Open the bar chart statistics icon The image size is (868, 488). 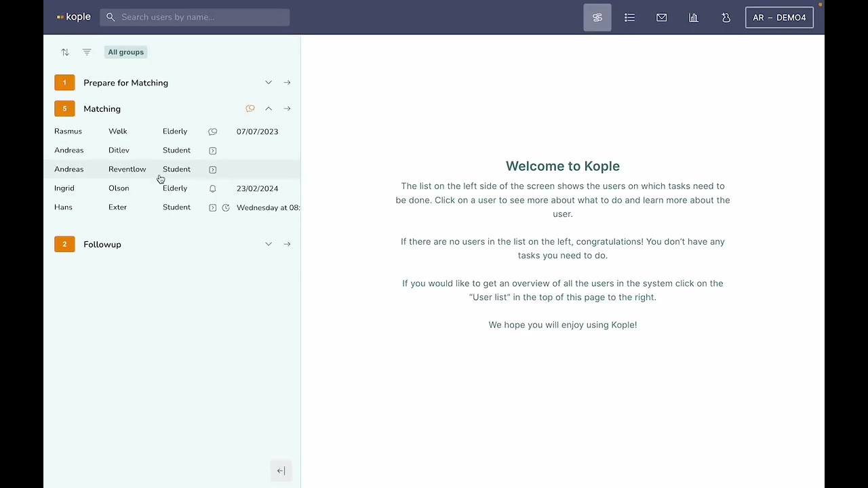(694, 18)
